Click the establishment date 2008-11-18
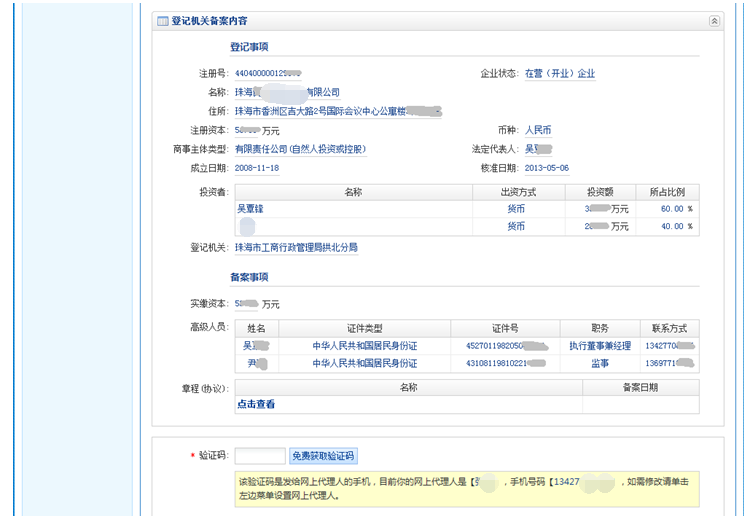 [257, 169]
